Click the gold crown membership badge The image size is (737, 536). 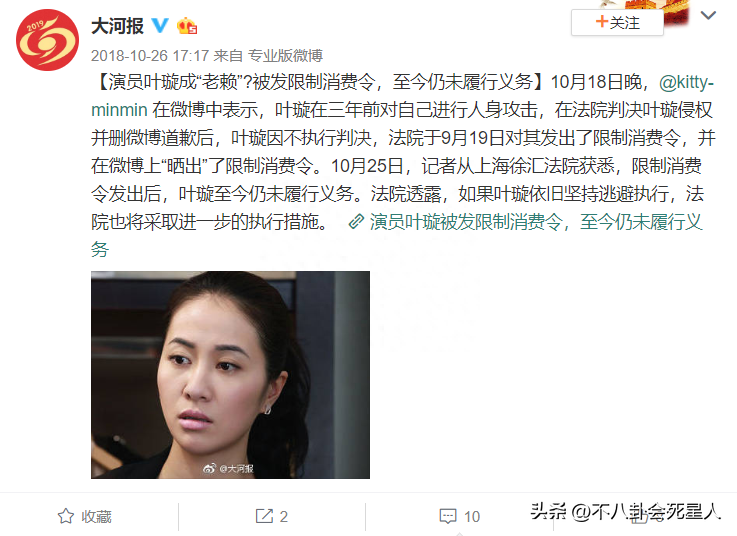point(187,26)
